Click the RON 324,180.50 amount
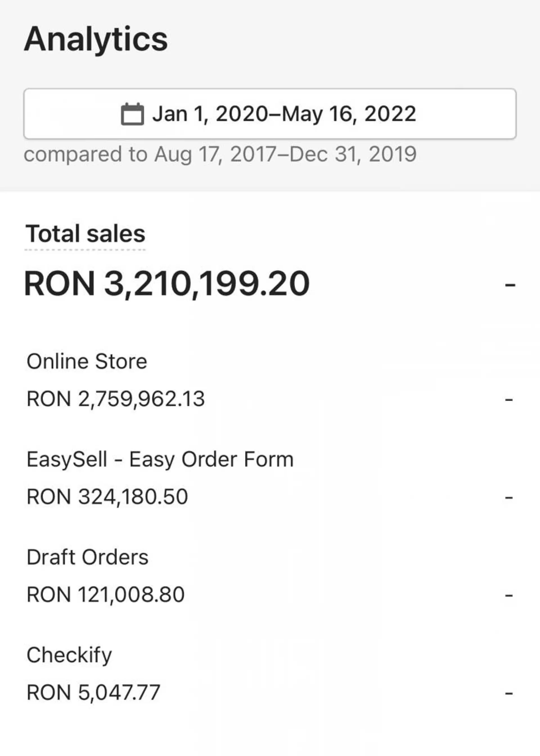 [x=107, y=497]
